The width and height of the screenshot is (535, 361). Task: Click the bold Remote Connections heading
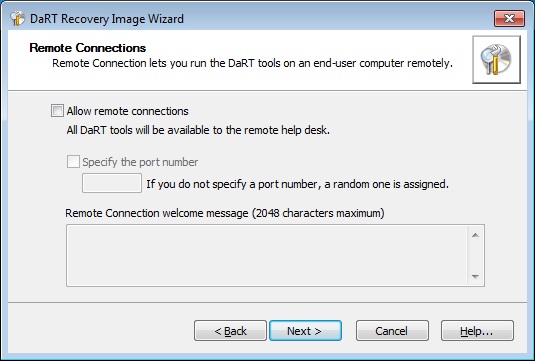tap(88, 48)
